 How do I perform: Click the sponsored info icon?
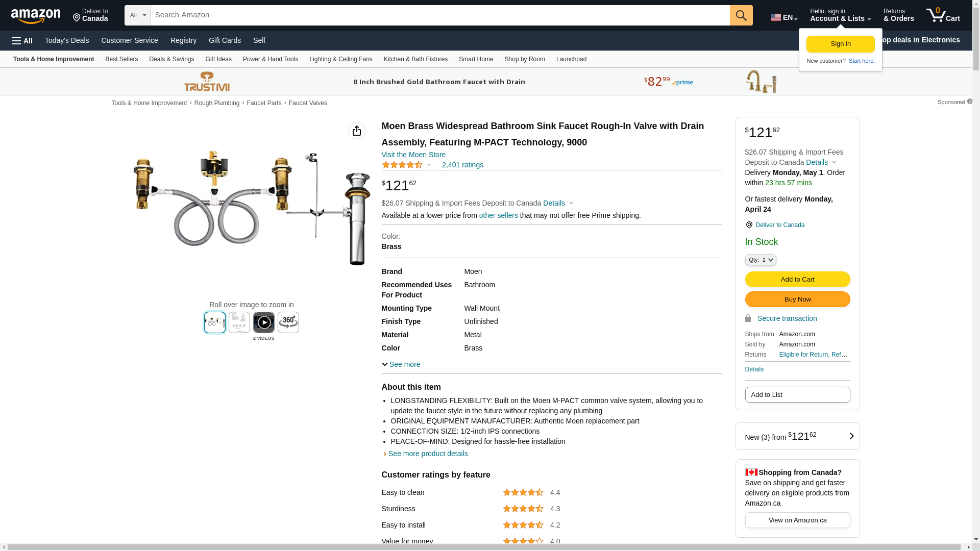point(970,102)
